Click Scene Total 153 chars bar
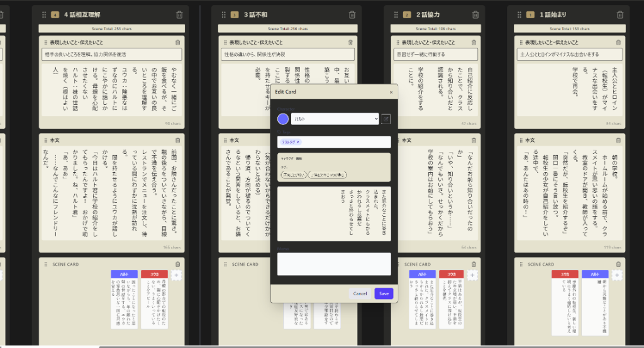 (570, 29)
